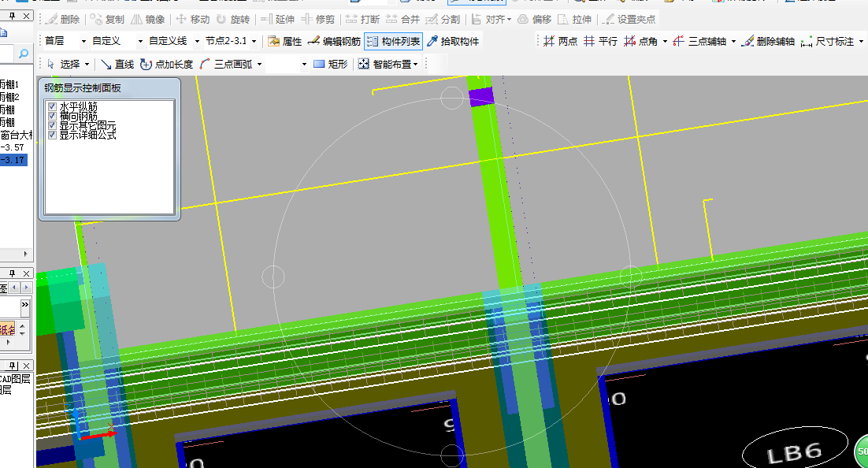Click the 复制 (copy) tool
868x468 pixels.
coord(107,20)
